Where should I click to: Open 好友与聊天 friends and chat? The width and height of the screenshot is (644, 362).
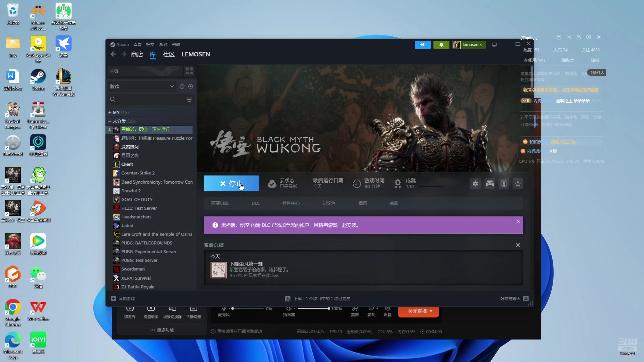(514, 298)
